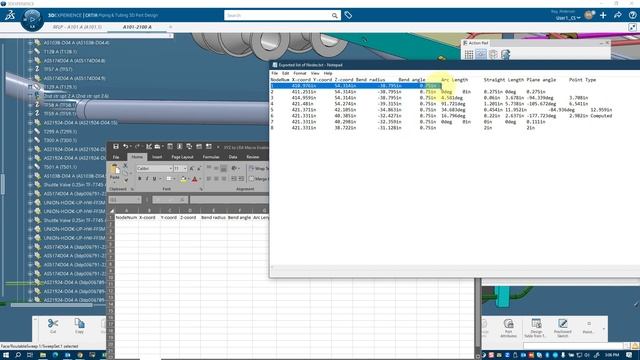The width and height of the screenshot is (640, 360).
Task: Open File Explorer from taskbar
Action: point(42,355)
